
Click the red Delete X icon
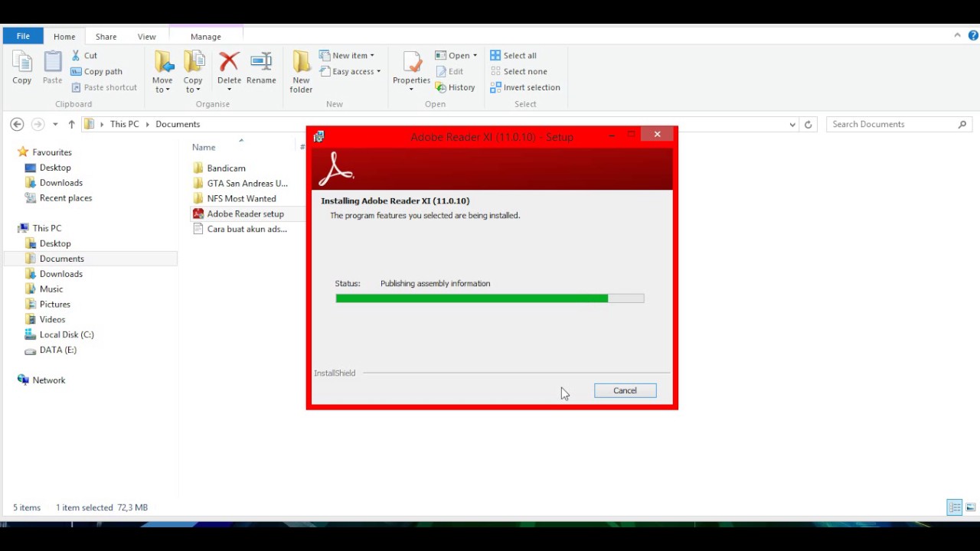click(x=229, y=61)
